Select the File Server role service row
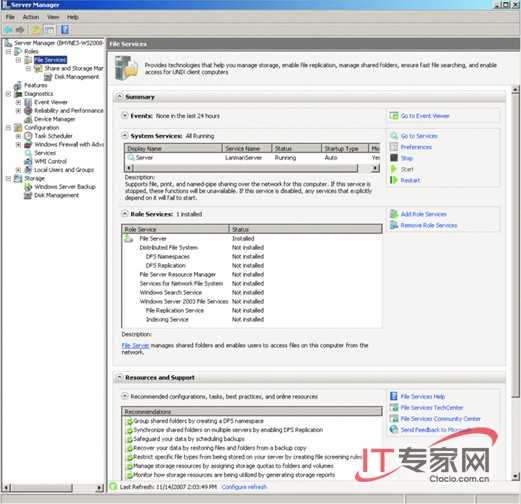Image resolution: width=521 pixels, height=504 pixels. (252, 239)
